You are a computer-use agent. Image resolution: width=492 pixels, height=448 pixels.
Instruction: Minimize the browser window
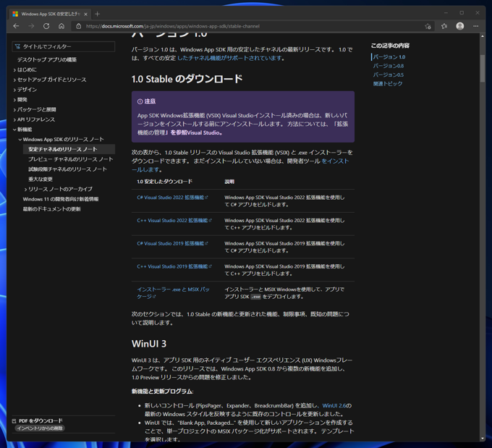click(446, 13)
